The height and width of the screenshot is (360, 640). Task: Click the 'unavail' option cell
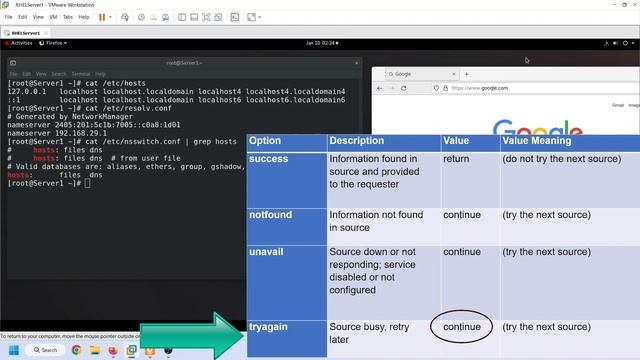[x=287, y=282]
